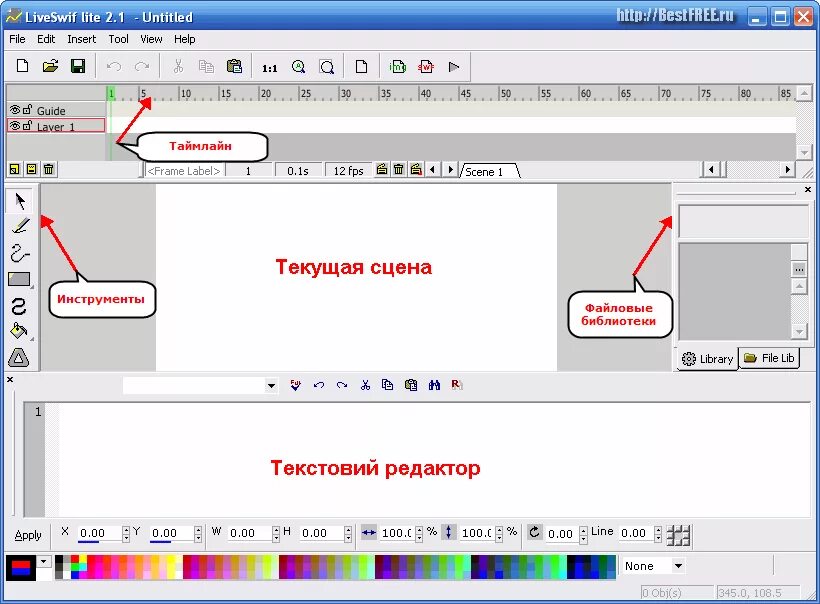Click the zoom region magnifier icon
Image resolution: width=820 pixels, height=604 pixels.
327,67
